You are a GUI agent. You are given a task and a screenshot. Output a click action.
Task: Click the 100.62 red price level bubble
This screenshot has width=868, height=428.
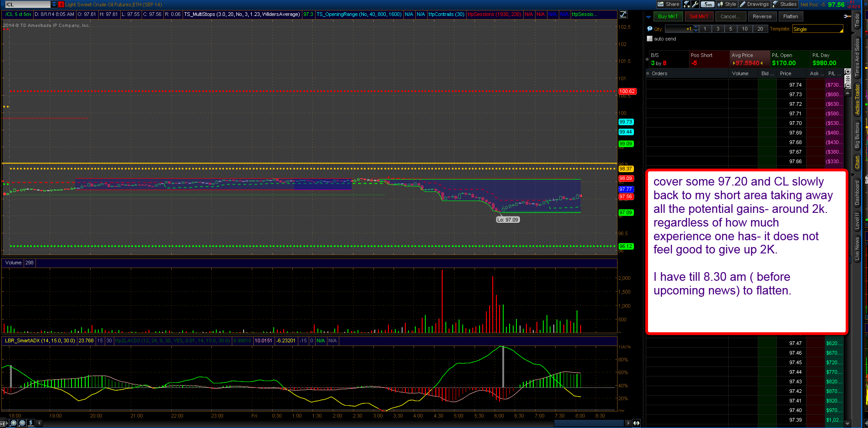click(x=627, y=92)
